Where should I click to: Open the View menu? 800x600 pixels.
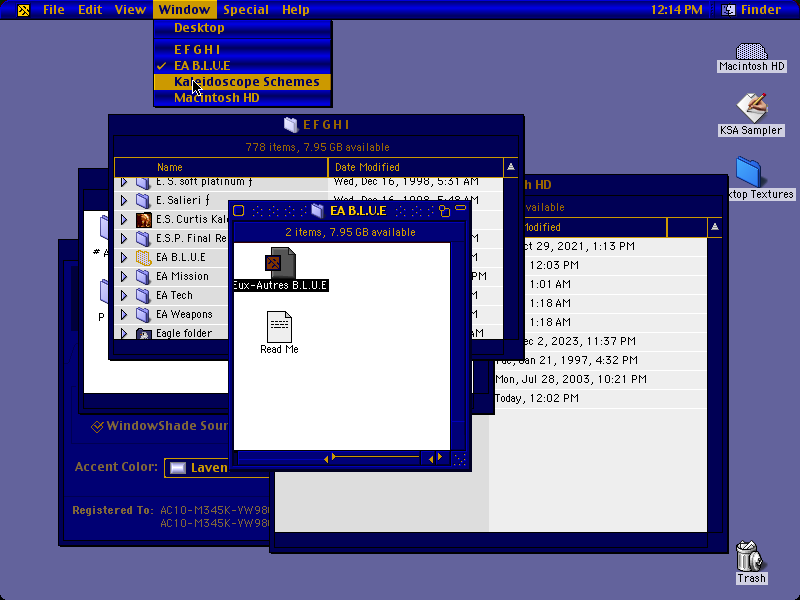[130, 10]
